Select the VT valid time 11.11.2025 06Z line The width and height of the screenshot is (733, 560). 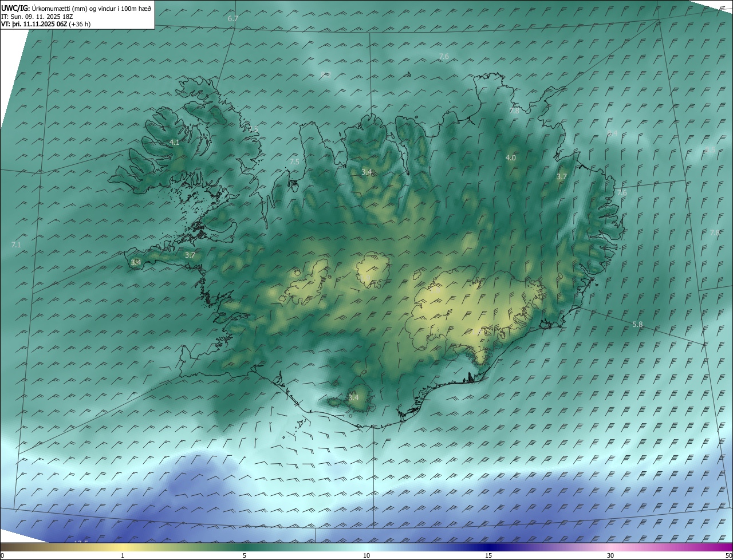point(46,24)
